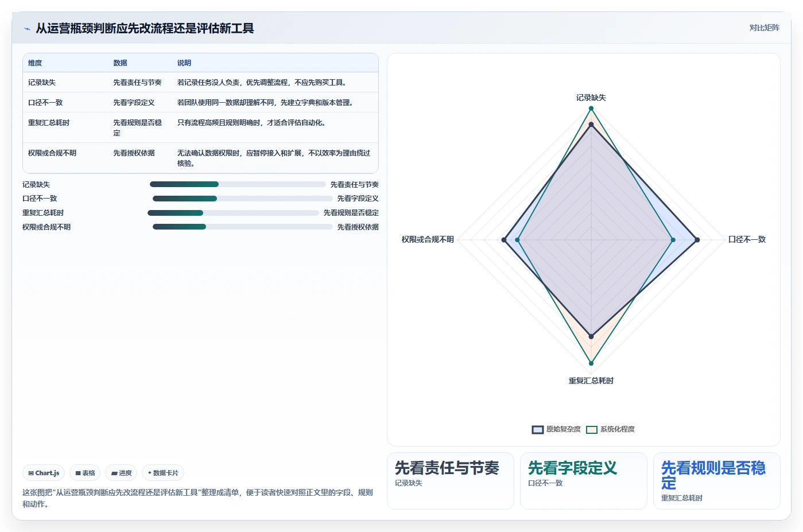Click the dark data point on the 权限或合规不明 axis
Screen dimensions: 803x532
coord(504,240)
